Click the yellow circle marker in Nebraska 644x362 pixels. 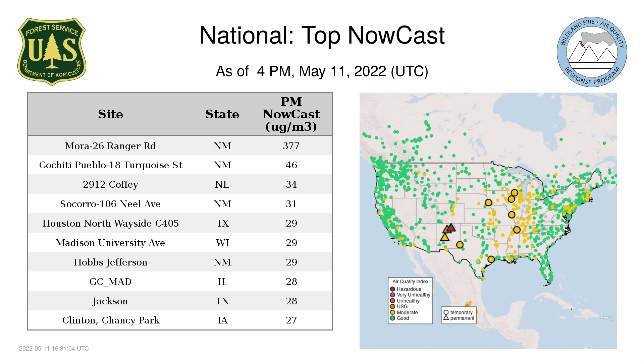(488, 202)
